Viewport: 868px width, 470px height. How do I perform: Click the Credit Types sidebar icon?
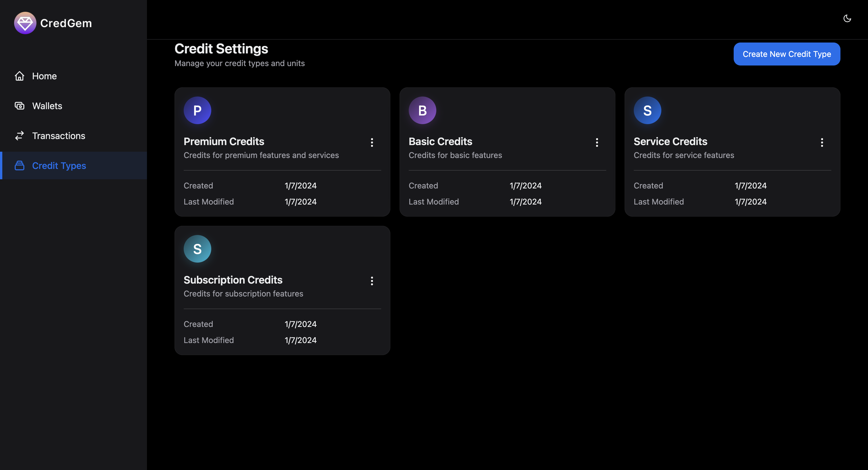point(20,165)
